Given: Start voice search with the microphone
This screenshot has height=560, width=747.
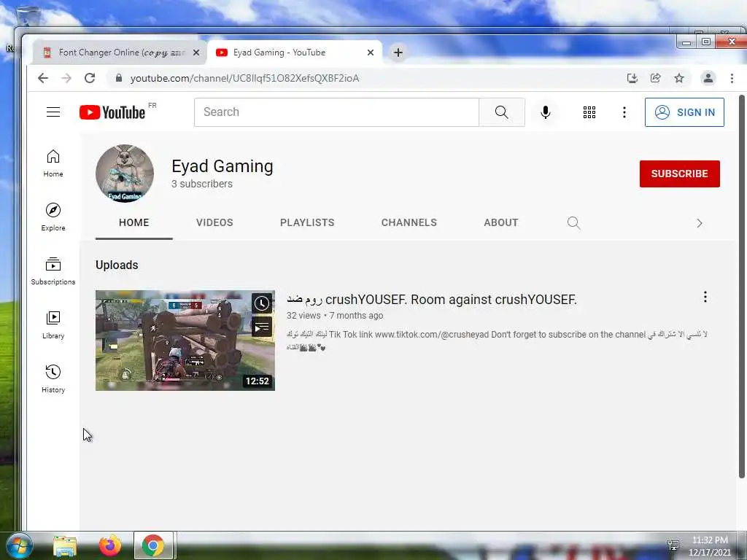Looking at the screenshot, I should [x=546, y=112].
